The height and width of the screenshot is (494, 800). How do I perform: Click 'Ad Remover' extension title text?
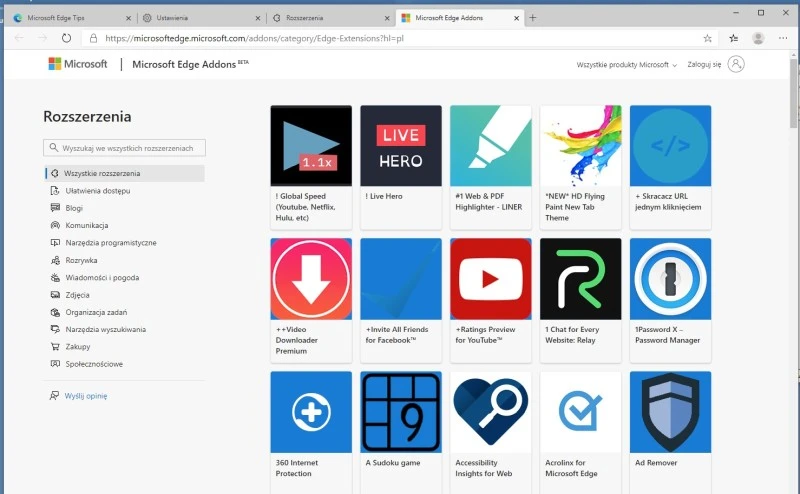coord(656,463)
